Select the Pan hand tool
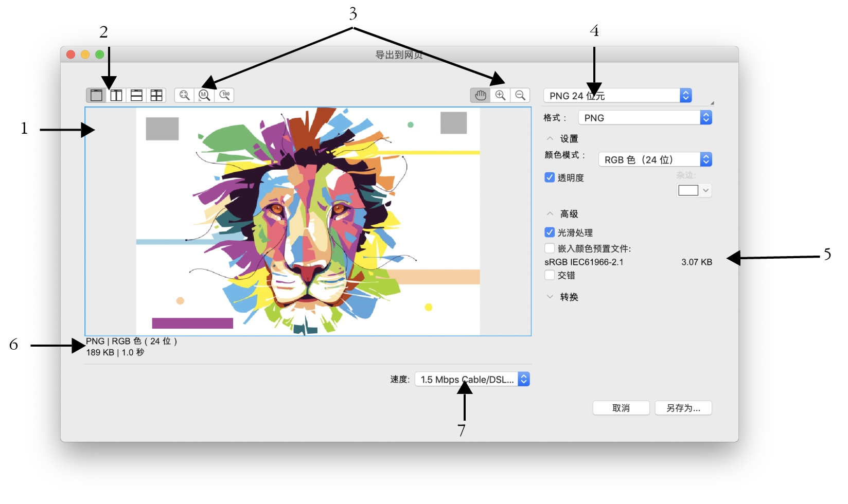 point(480,95)
